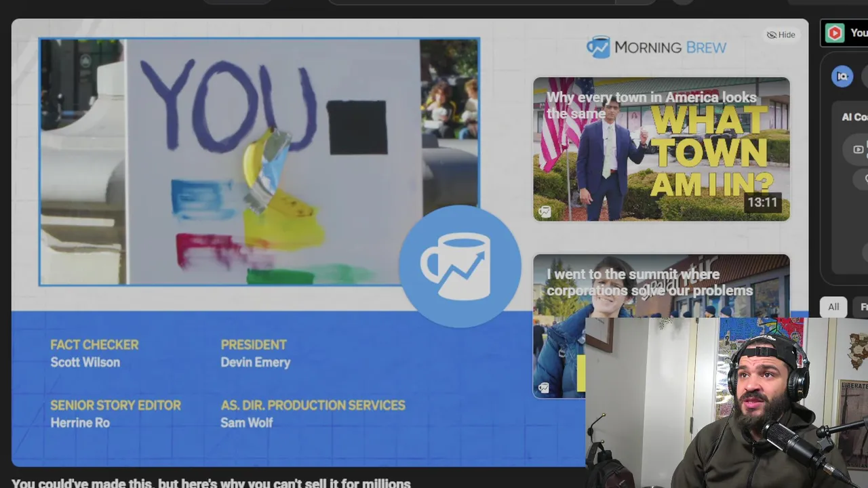Click the 13:11 duration badge
The width and height of the screenshot is (868, 488).
(x=762, y=203)
